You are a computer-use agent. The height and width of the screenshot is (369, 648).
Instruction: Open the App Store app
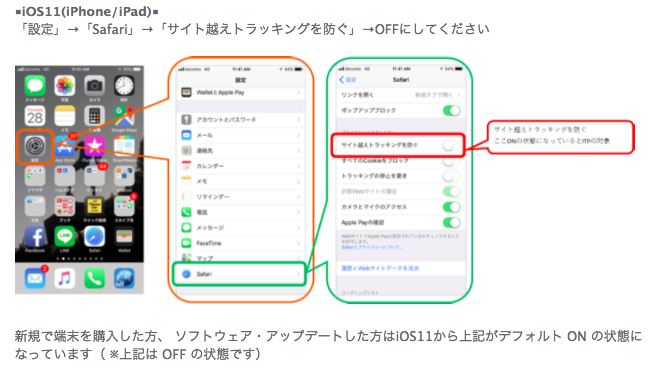click(x=65, y=146)
